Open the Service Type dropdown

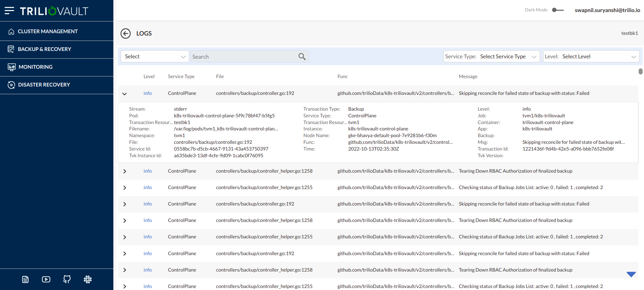click(x=491, y=57)
